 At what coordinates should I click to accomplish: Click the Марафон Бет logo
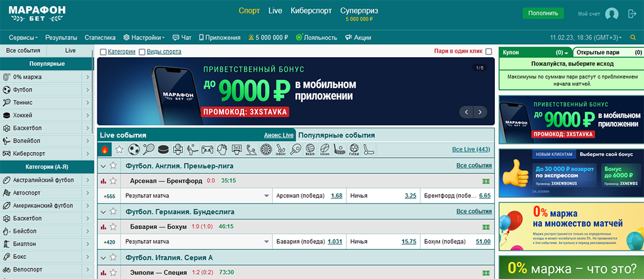tap(36, 14)
